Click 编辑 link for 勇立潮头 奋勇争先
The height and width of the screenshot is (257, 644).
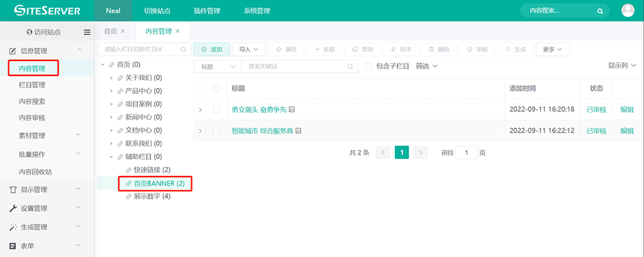coord(626,109)
